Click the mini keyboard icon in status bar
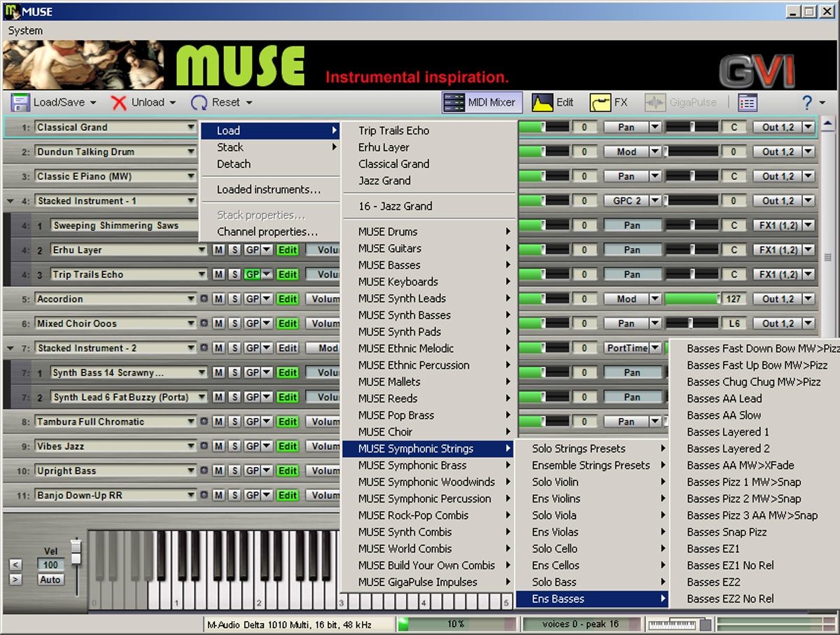This screenshot has height=635, width=840. [679, 624]
